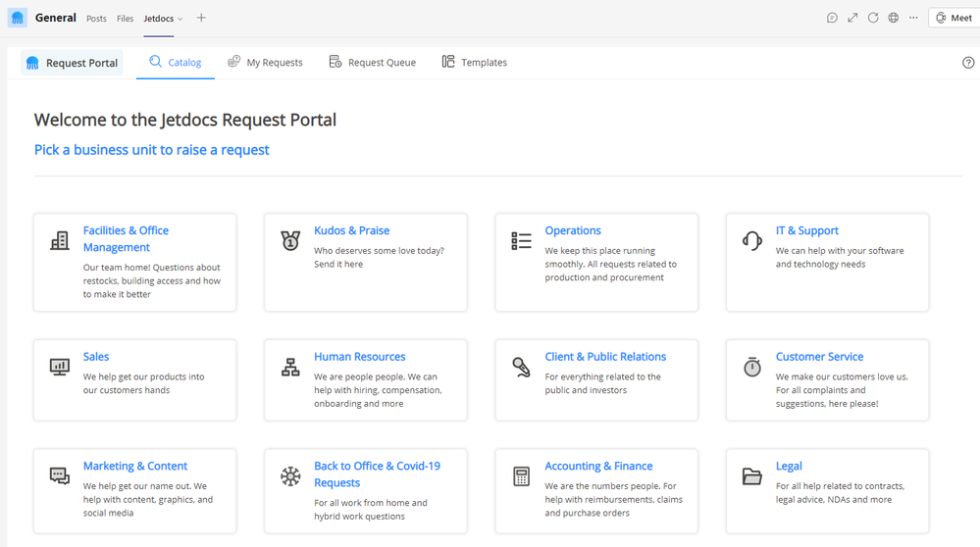Open the Marketing & Content link
This screenshot has height=547, width=980.
click(x=135, y=466)
